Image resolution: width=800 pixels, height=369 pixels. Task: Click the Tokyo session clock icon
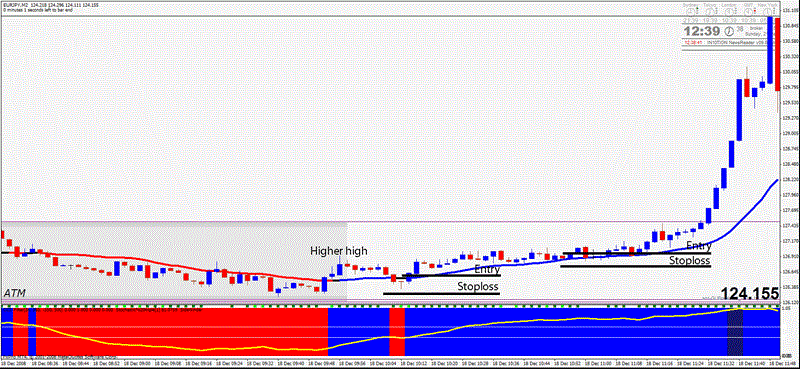pyautogui.click(x=710, y=12)
